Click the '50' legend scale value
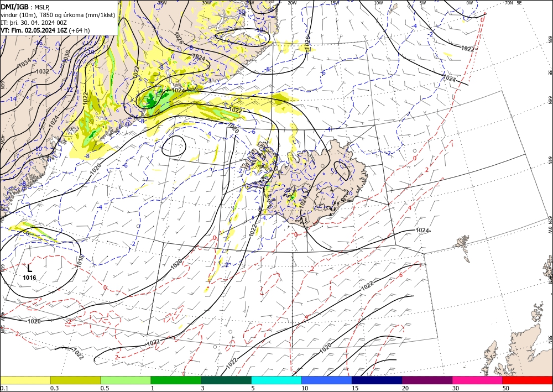Viewport: 553px width, 392px height. (505, 388)
